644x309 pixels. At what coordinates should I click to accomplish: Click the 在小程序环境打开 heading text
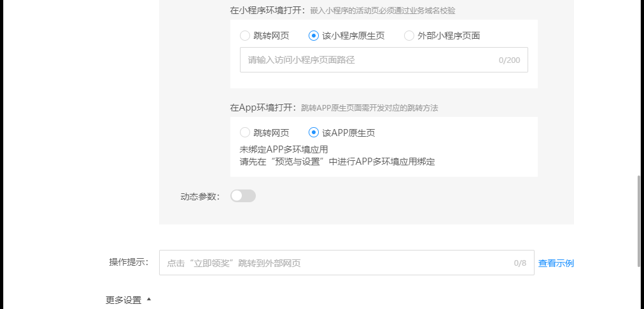pyautogui.click(x=268, y=11)
